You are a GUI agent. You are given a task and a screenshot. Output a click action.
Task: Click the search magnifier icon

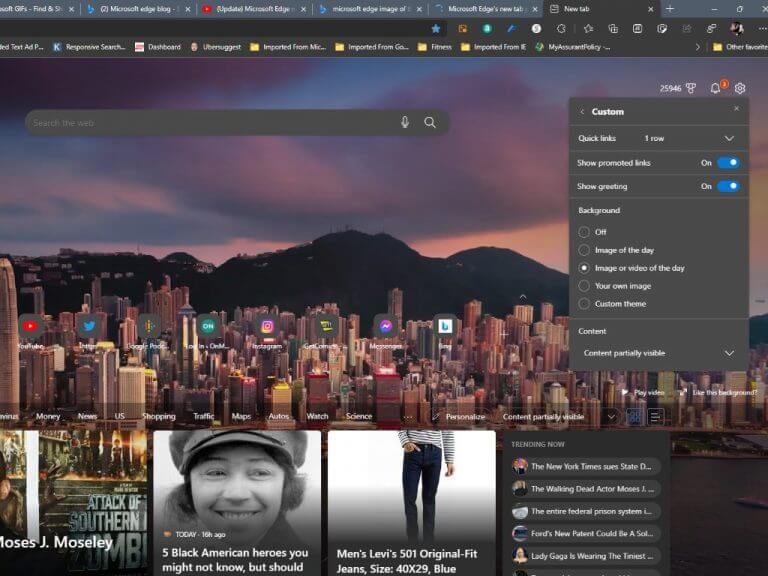[x=430, y=122]
